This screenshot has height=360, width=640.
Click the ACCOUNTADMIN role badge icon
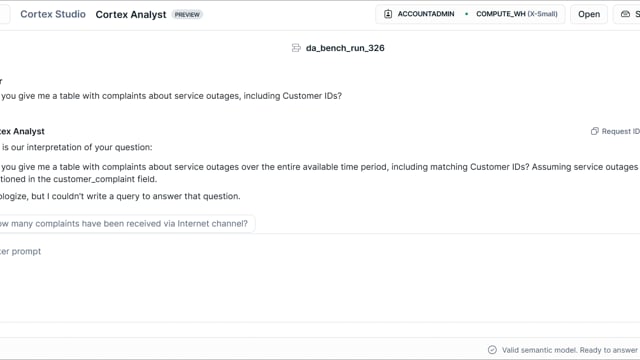pos(388,14)
